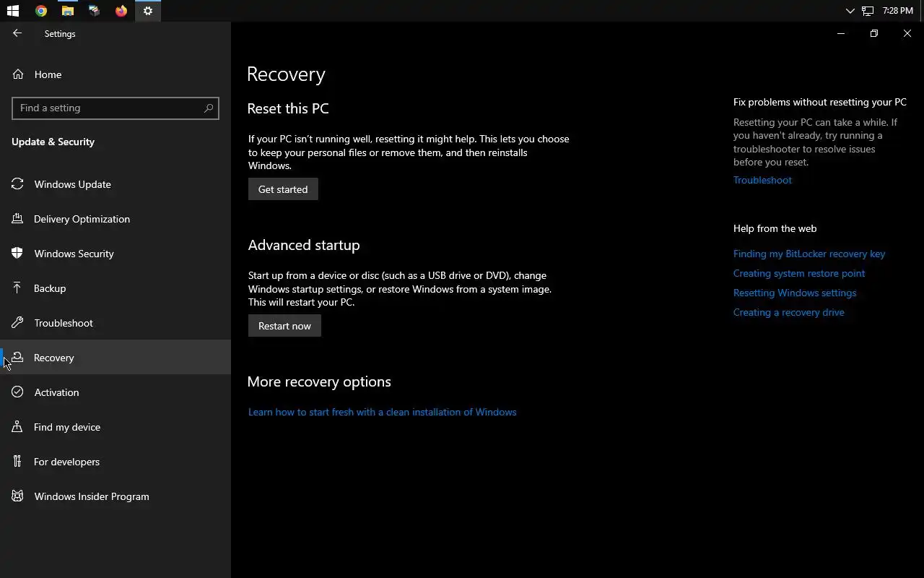The height and width of the screenshot is (578, 924).
Task: Open the 7:28 PM taskbar clock
Action: [898, 11]
